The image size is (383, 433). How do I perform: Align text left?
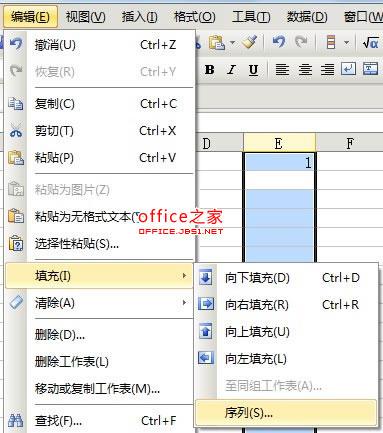pos(282,69)
